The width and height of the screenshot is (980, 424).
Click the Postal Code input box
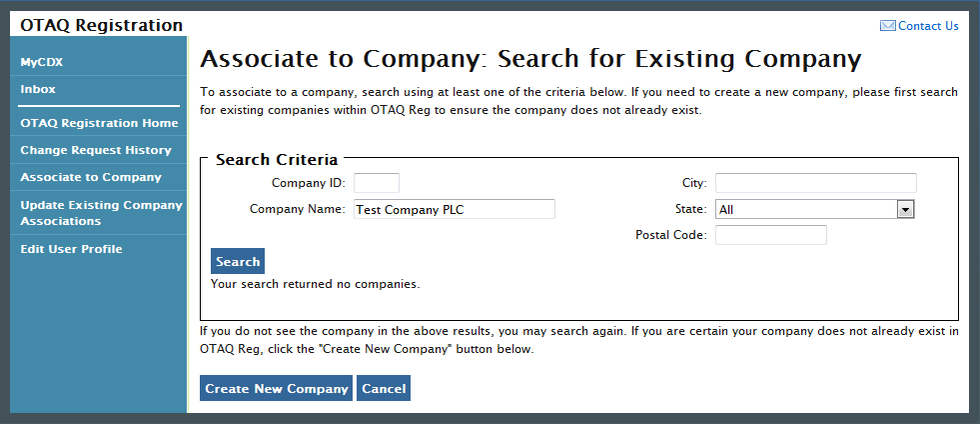pyautogui.click(x=771, y=235)
